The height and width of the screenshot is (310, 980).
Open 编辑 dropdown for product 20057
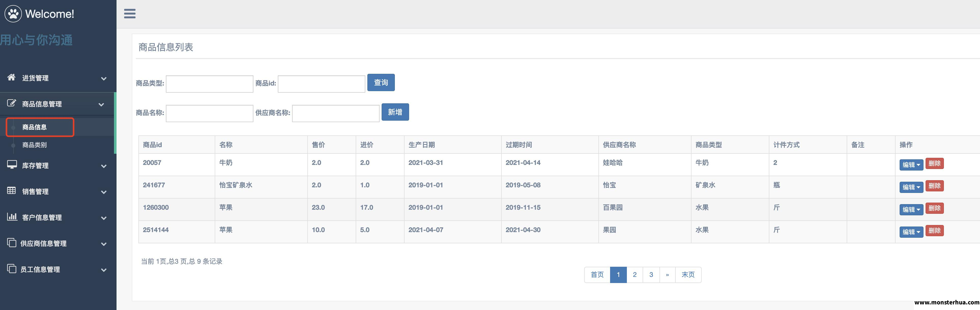pos(911,165)
